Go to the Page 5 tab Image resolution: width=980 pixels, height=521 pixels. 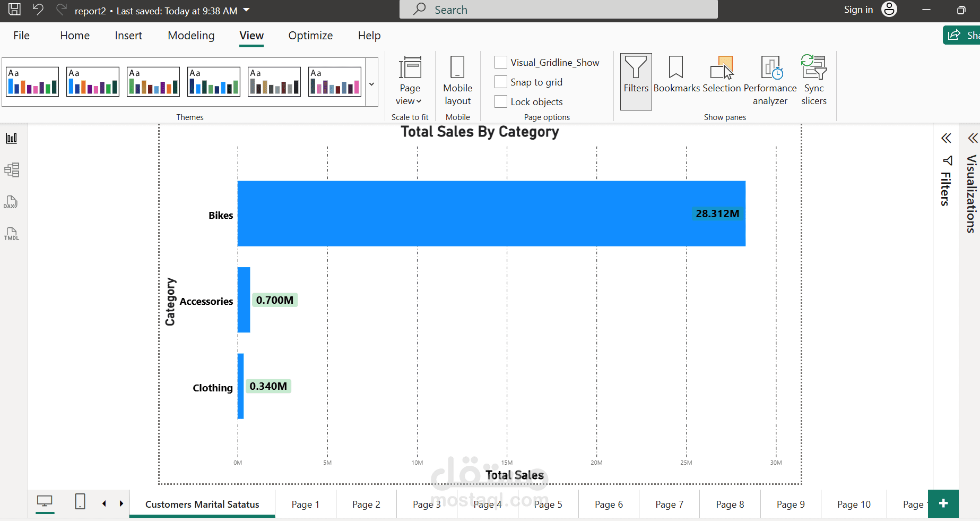pos(548,504)
